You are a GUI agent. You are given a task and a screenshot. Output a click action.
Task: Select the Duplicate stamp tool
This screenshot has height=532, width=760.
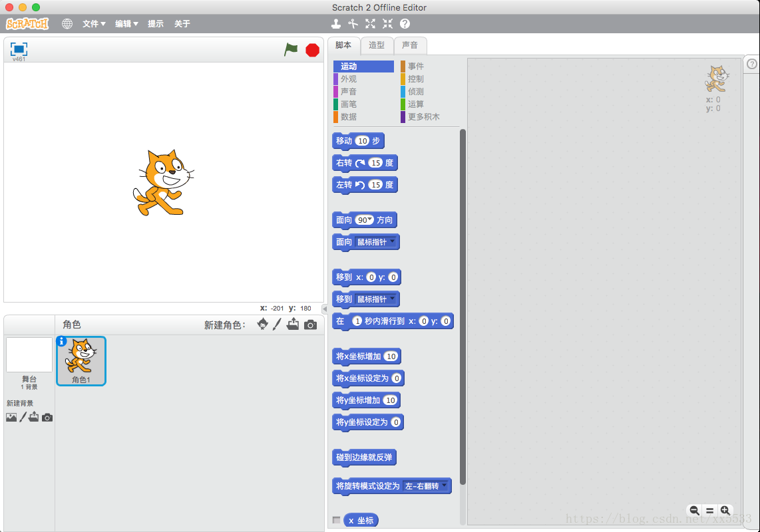click(335, 24)
